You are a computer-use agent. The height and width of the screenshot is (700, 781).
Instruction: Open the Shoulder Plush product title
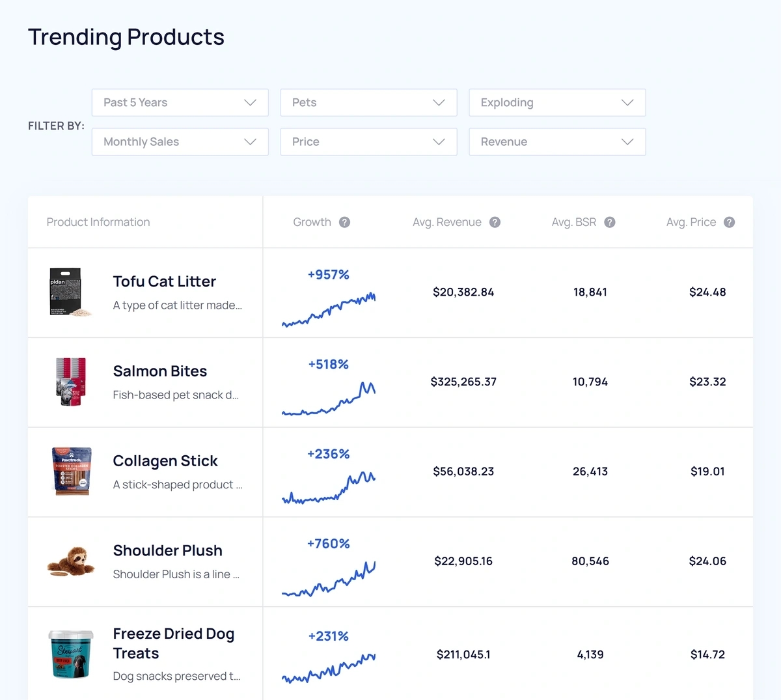pos(168,551)
